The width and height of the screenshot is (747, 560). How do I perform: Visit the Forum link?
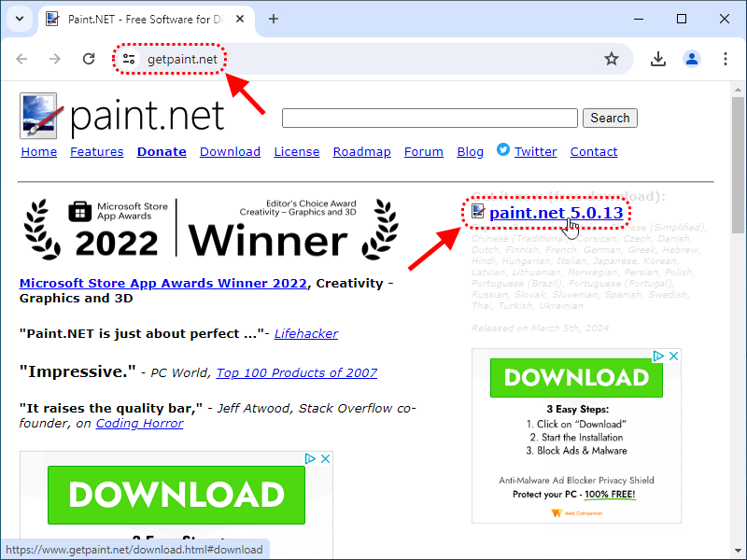pyautogui.click(x=424, y=152)
